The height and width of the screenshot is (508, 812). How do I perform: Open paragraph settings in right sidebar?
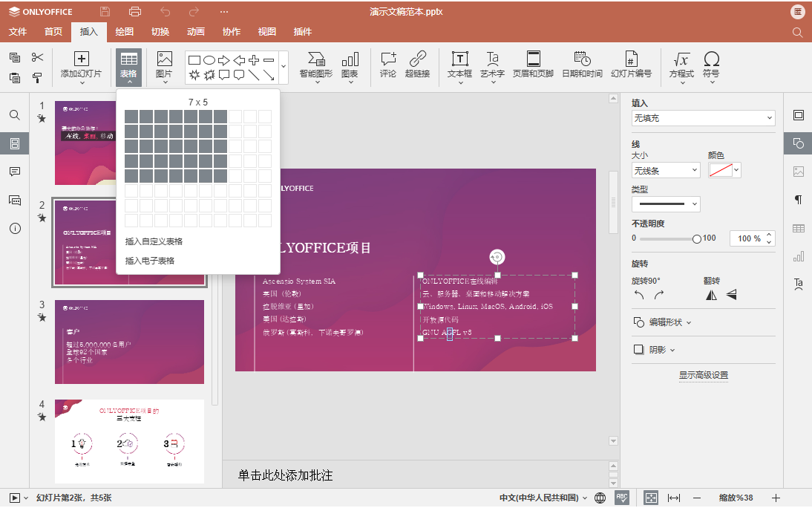click(799, 200)
